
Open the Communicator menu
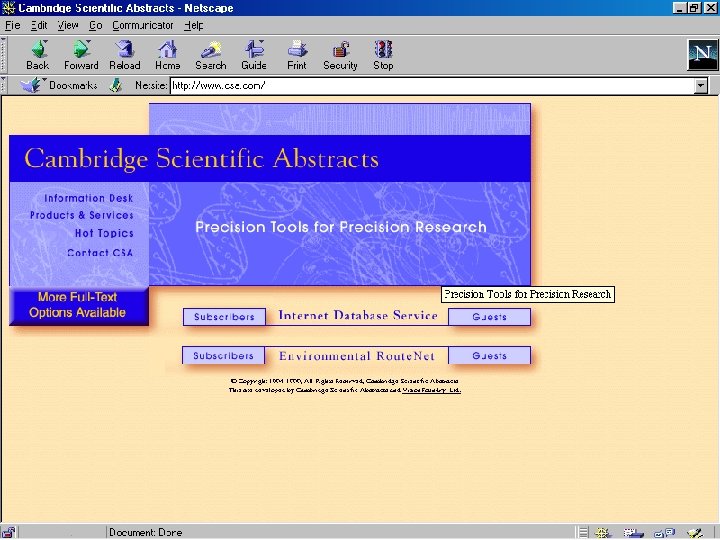[143, 25]
